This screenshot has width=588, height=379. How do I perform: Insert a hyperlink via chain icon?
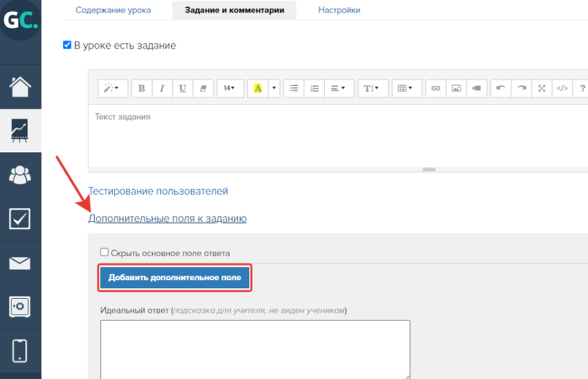[x=436, y=89]
